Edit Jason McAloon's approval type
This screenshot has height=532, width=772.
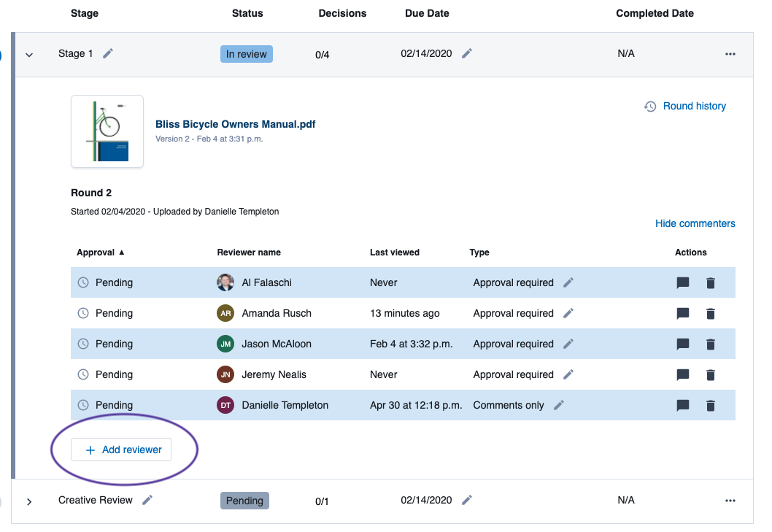pos(568,344)
